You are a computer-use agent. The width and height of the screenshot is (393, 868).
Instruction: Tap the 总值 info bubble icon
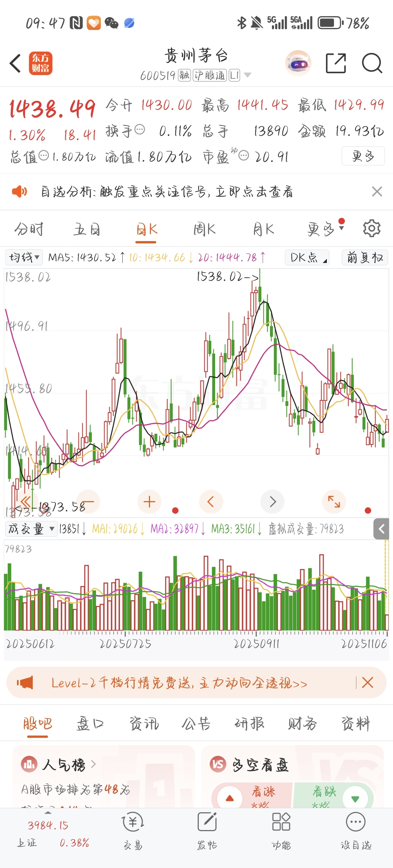(44, 155)
